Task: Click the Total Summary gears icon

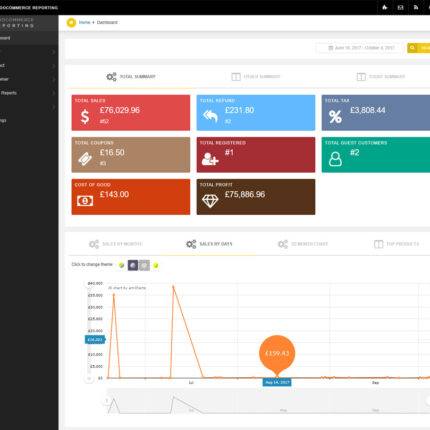Action: (x=111, y=77)
